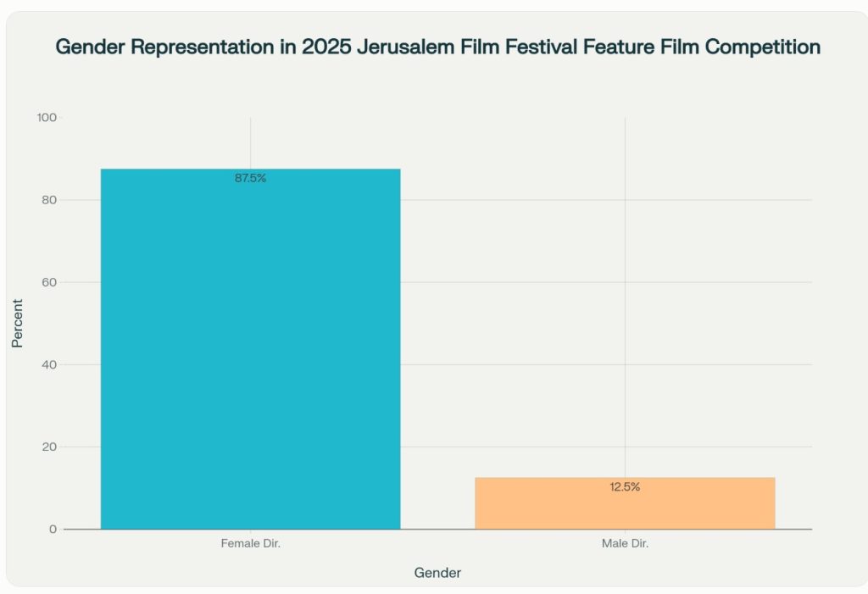The height and width of the screenshot is (594, 868).
Task: Click the 40 tick on y-axis
Action: [50, 364]
